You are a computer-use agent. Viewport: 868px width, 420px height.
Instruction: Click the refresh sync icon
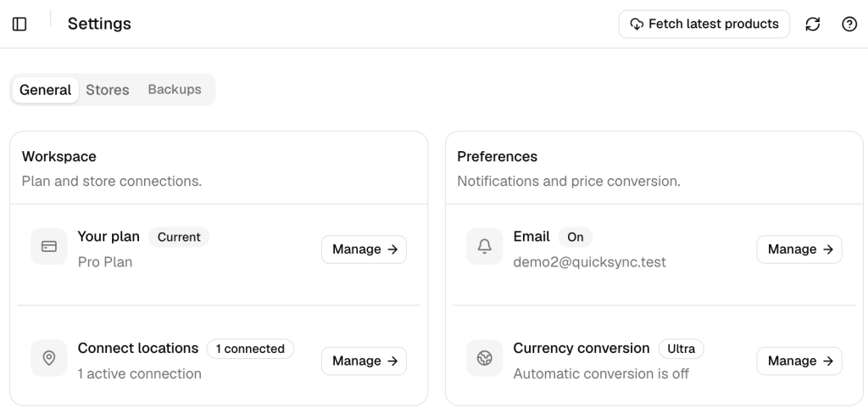coord(812,24)
